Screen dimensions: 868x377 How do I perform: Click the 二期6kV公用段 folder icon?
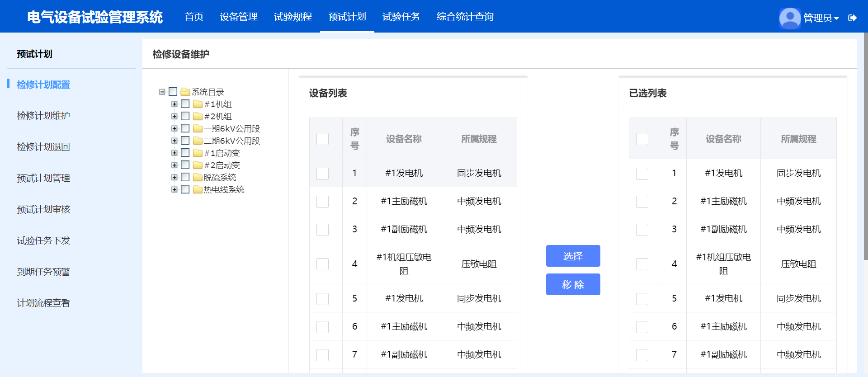pyautogui.click(x=198, y=141)
